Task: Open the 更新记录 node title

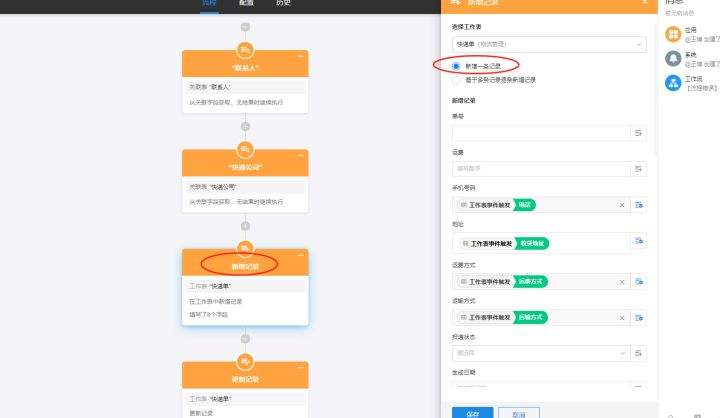Action: click(245, 380)
